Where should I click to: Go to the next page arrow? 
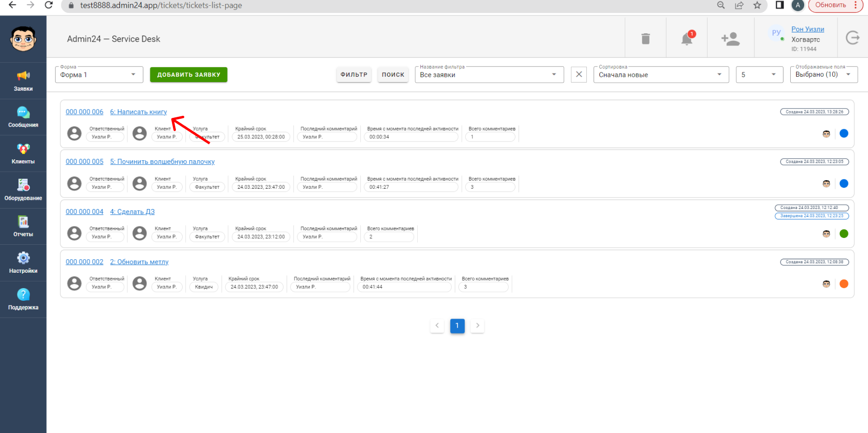tap(477, 326)
